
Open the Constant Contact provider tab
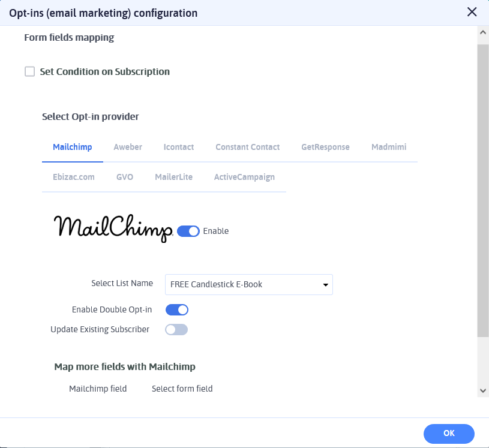(x=247, y=147)
